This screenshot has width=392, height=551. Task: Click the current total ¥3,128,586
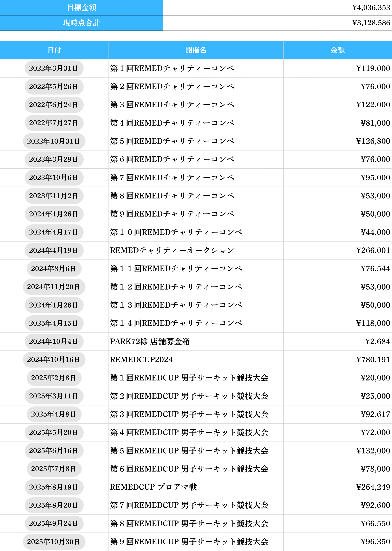tap(371, 23)
